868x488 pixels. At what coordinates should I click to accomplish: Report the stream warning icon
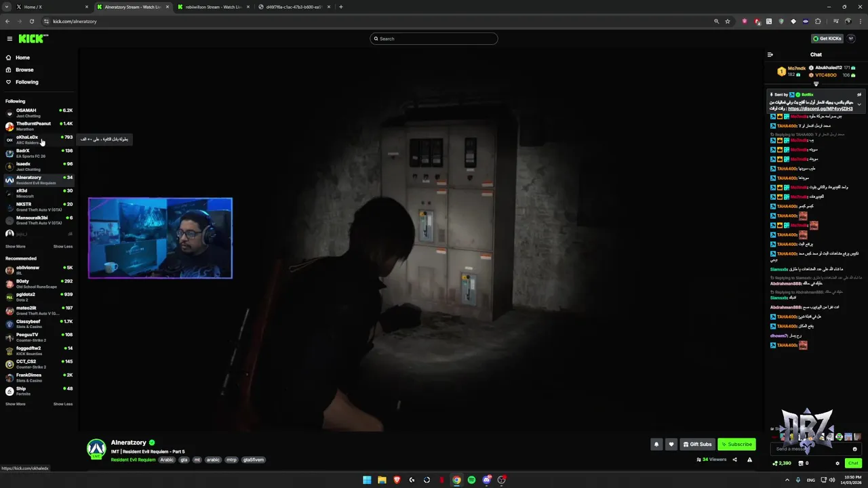coord(749,460)
